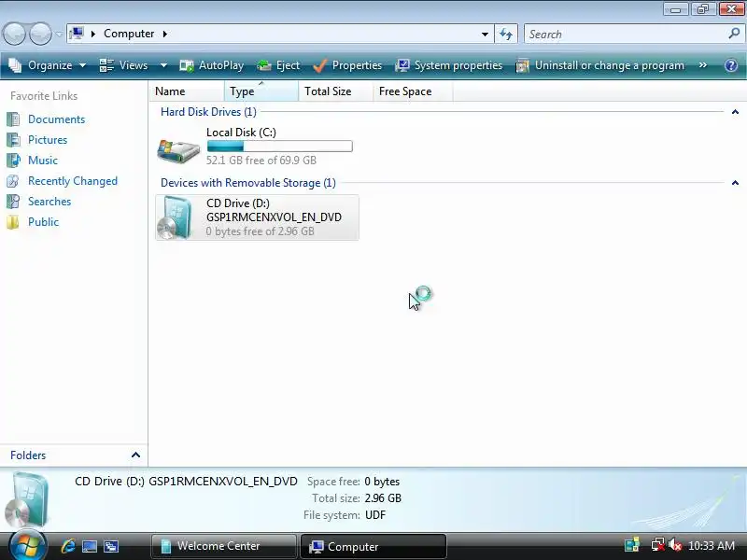Click the Forward navigation arrow
The height and width of the screenshot is (560, 747).
[40, 34]
